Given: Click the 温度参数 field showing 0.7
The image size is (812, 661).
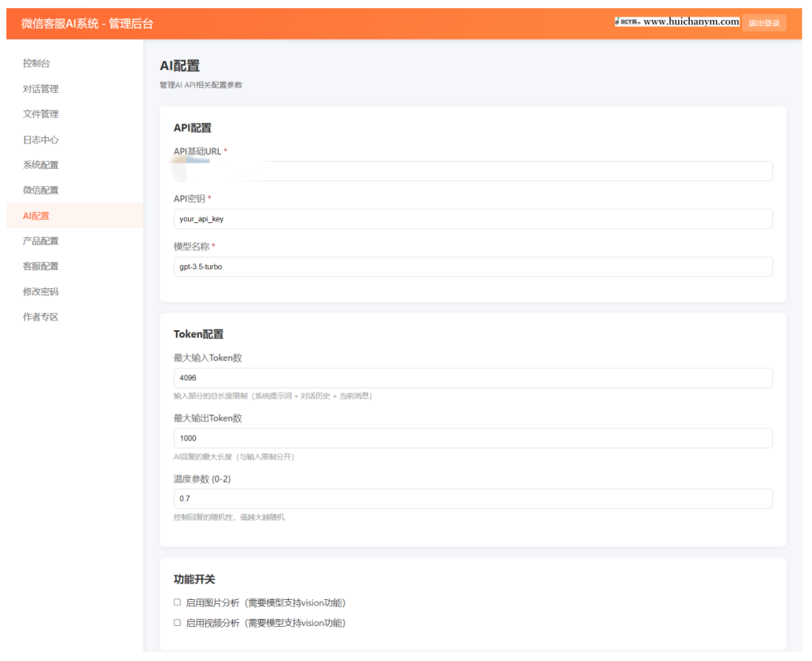Looking at the screenshot, I should tap(473, 498).
